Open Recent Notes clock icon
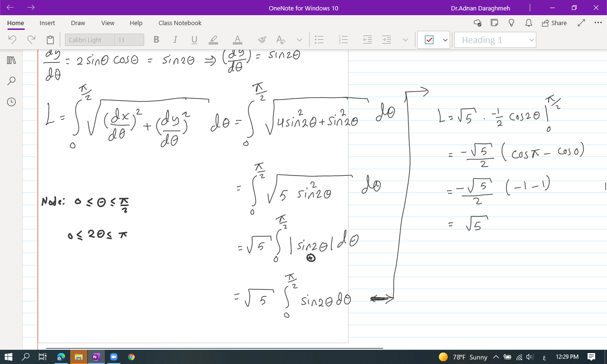607x364 pixels. point(11,101)
